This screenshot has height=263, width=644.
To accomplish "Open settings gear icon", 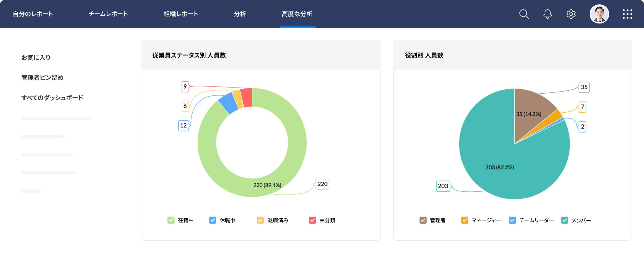I will (x=571, y=14).
